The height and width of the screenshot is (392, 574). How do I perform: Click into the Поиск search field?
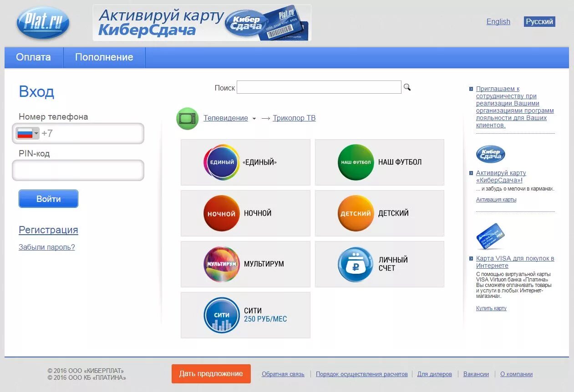coord(319,87)
